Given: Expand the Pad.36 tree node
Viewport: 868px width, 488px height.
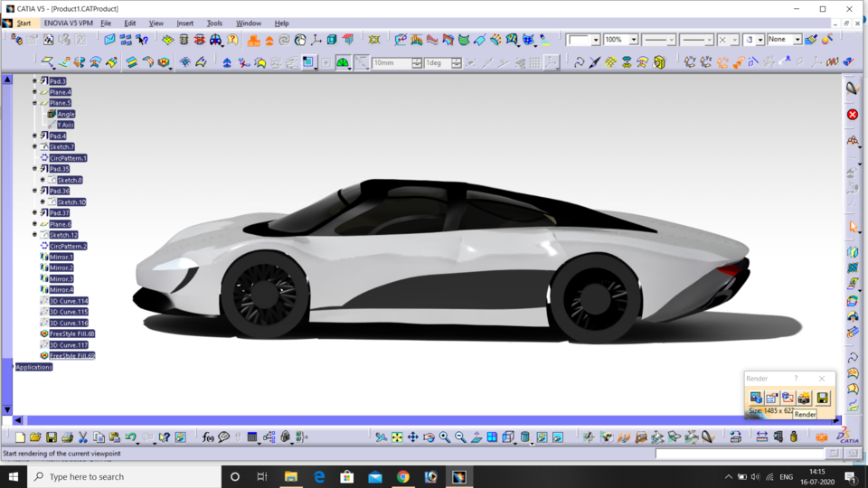Looking at the screenshot, I should pyautogui.click(x=35, y=191).
